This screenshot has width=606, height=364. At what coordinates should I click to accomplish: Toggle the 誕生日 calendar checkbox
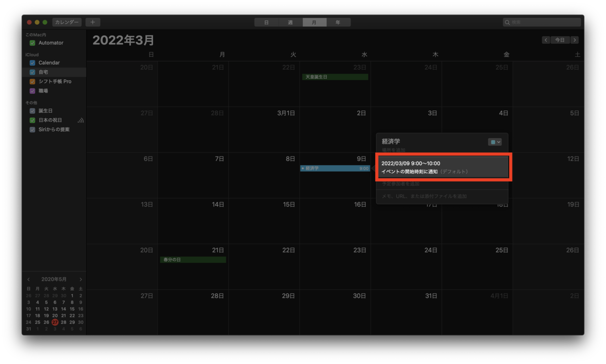pyautogui.click(x=32, y=111)
